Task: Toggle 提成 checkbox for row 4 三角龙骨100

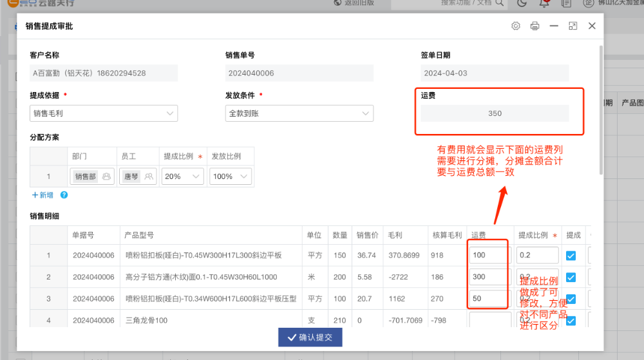Action: (571, 321)
